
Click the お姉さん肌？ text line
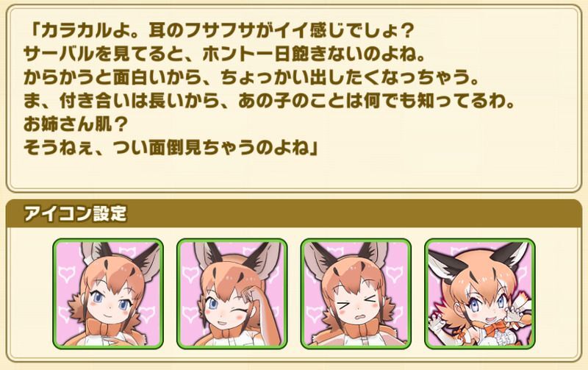coord(76,125)
